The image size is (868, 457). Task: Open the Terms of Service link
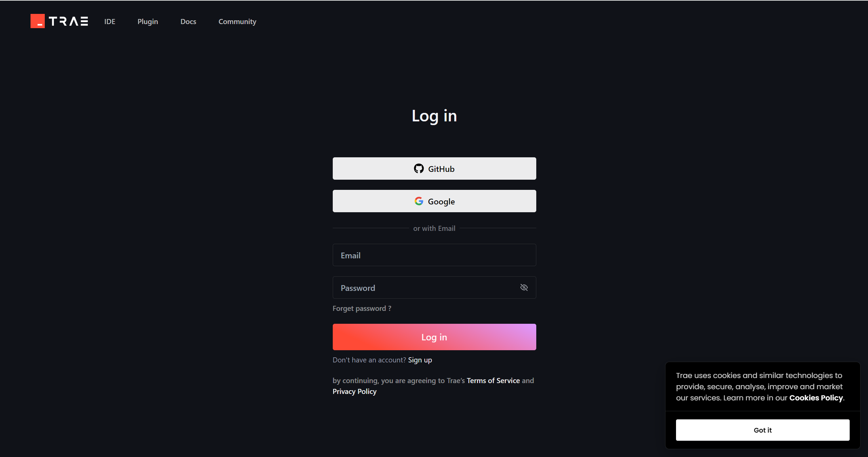coord(493,381)
